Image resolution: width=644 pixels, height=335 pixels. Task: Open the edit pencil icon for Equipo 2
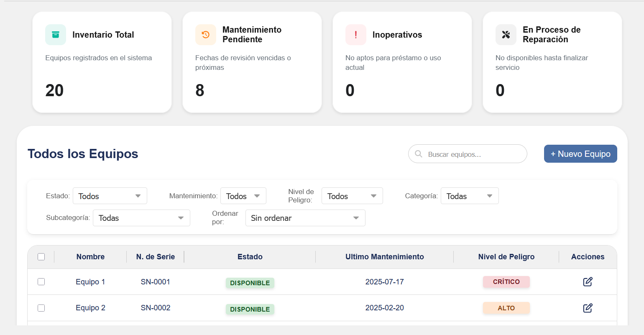[x=588, y=308]
